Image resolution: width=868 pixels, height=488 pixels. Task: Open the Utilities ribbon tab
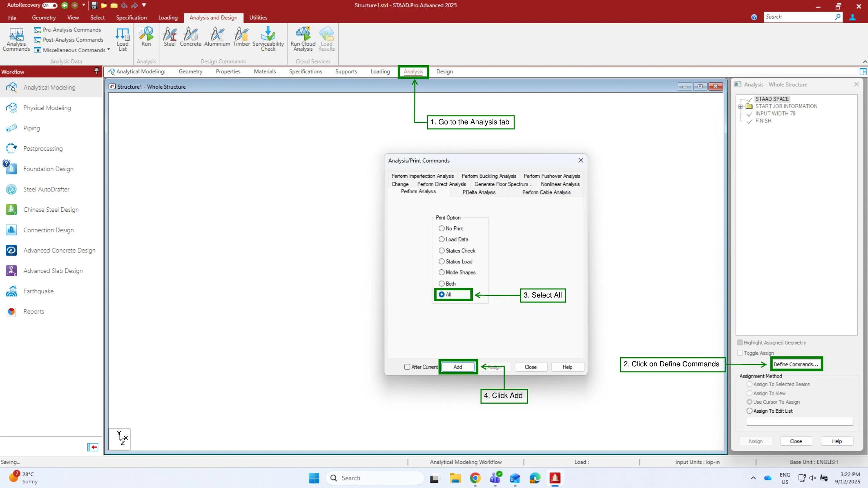click(x=258, y=17)
